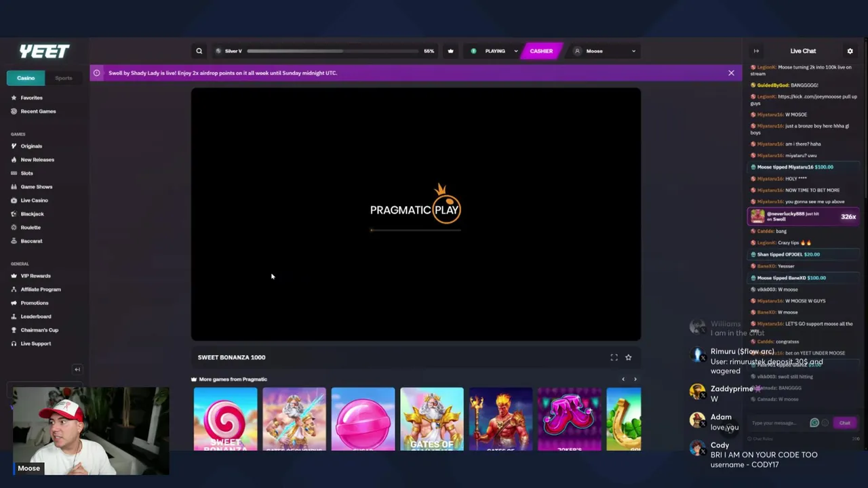
Task: Click the Pragmatic Play loading progress bar
Action: point(416,230)
